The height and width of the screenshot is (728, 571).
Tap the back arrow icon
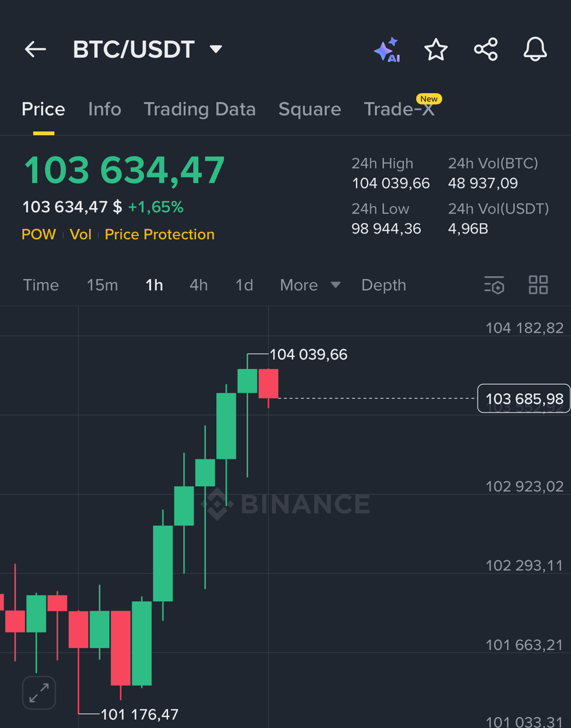click(35, 49)
